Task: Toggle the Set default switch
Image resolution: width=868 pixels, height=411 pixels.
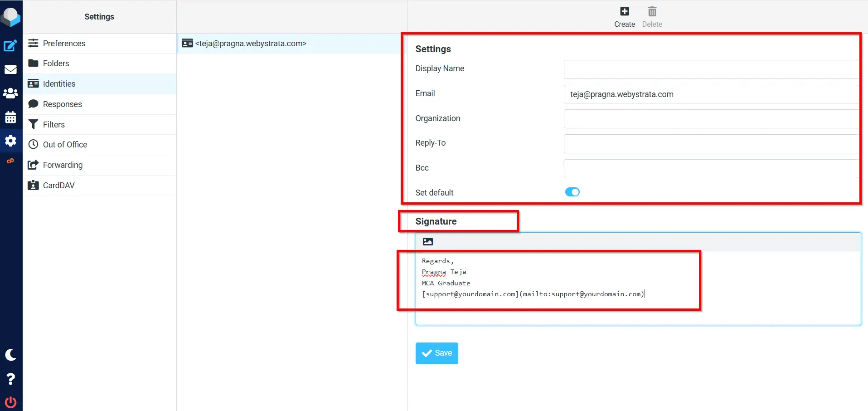Action: 572,192
